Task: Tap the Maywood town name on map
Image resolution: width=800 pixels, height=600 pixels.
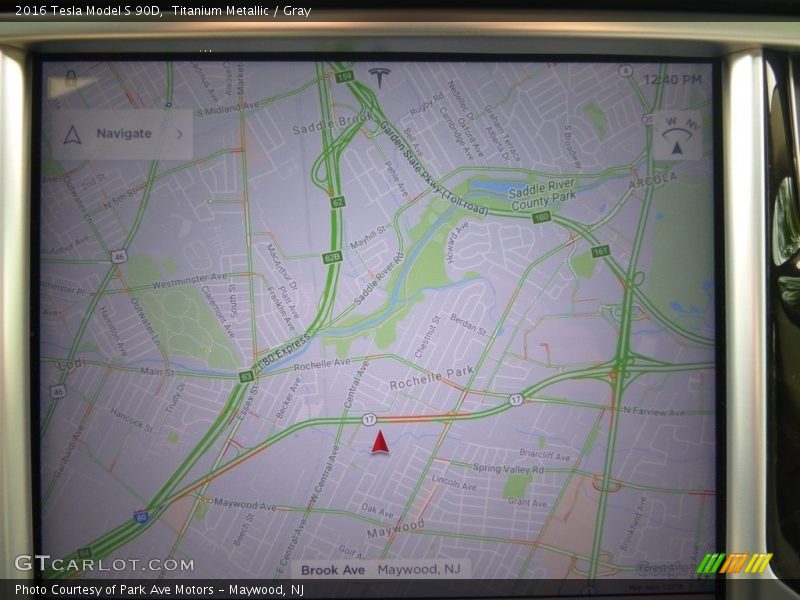Action: 395,530
